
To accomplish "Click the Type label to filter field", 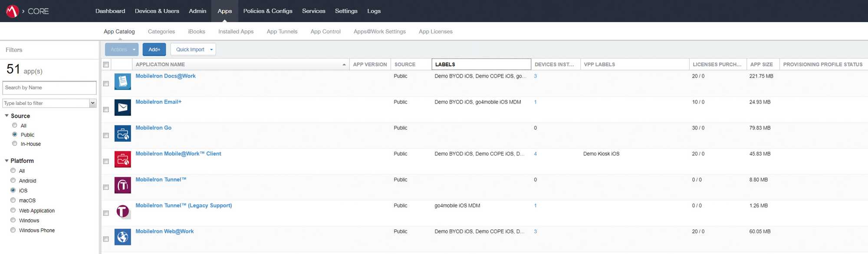I will tap(46, 103).
